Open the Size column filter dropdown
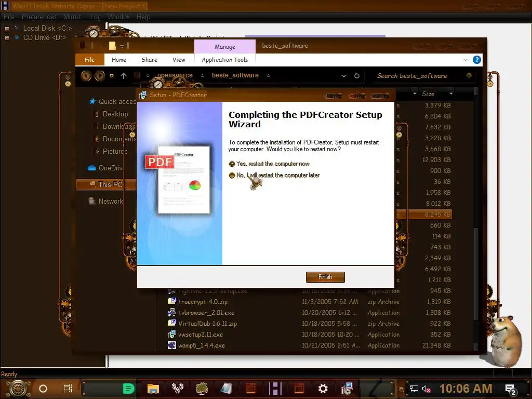 451,94
